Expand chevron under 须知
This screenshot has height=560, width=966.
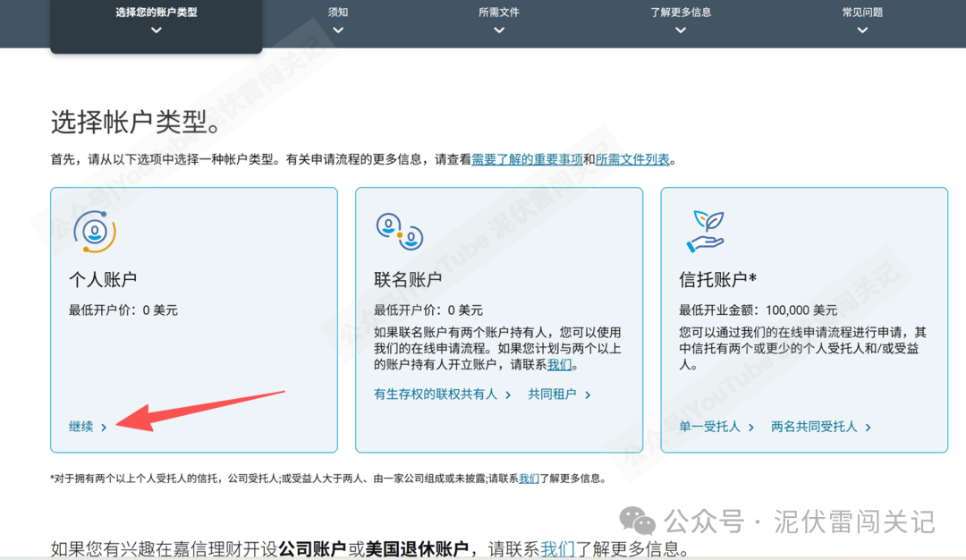pos(337,30)
